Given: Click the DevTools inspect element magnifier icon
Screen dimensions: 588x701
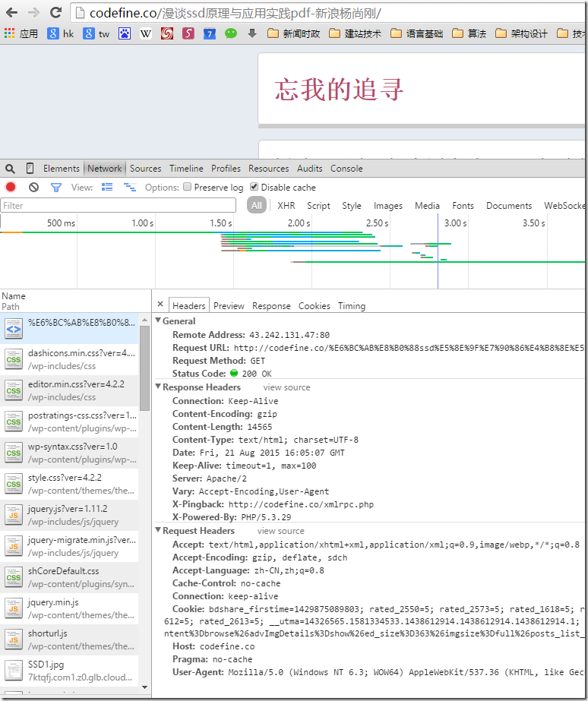Looking at the screenshot, I should (10, 169).
